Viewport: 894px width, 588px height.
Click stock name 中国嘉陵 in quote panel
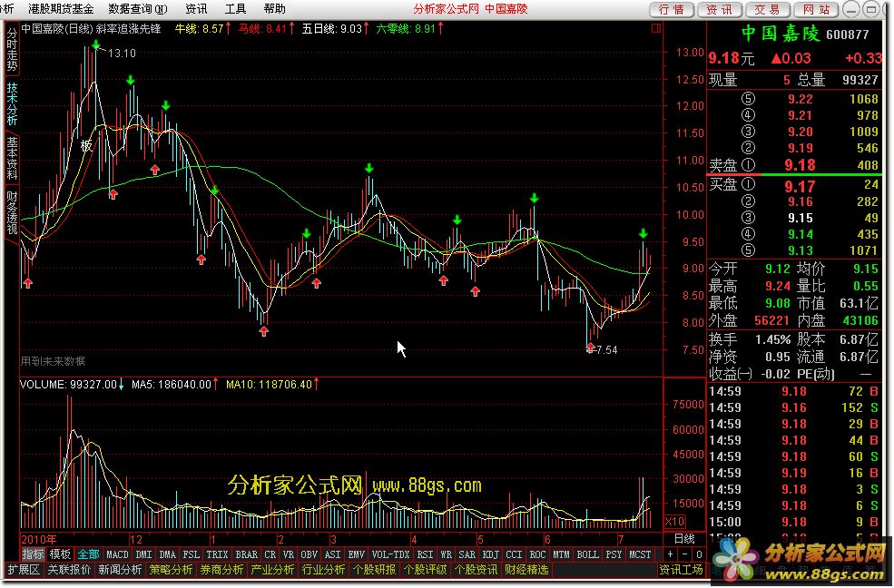tap(781, 34)
